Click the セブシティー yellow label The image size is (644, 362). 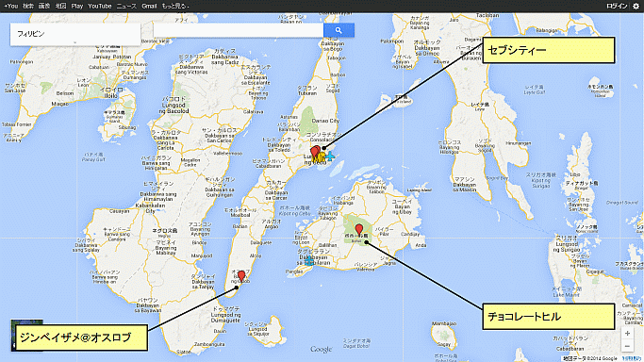click(549, 50)
